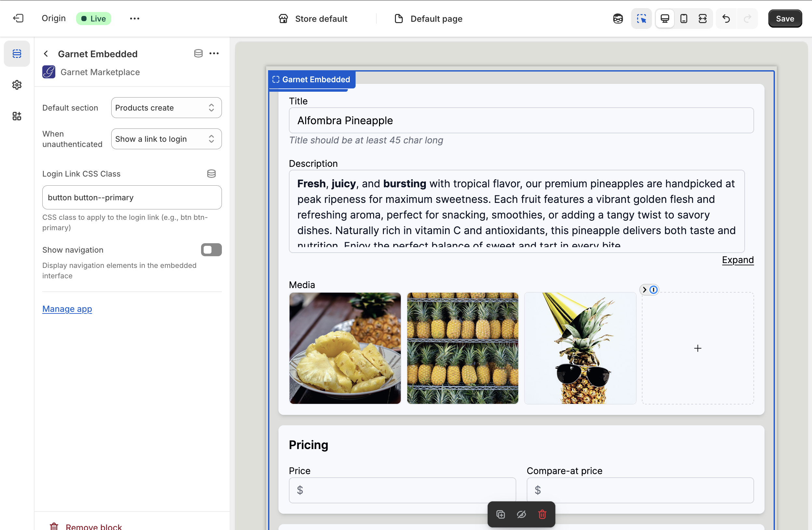This screenshot has width=812, height=530.
Task: Select the desktop preview view
Action: coord(665,19)
